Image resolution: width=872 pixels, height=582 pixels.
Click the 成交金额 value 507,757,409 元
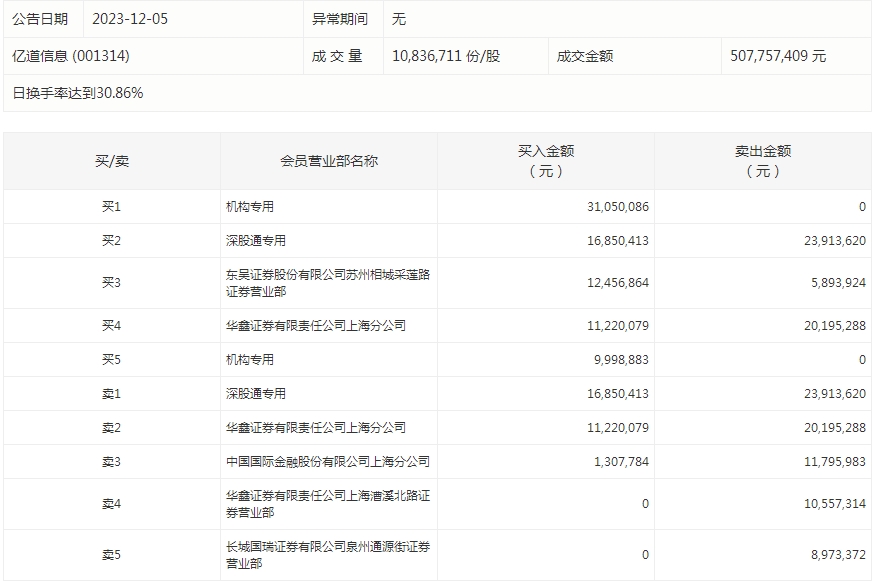778,56
